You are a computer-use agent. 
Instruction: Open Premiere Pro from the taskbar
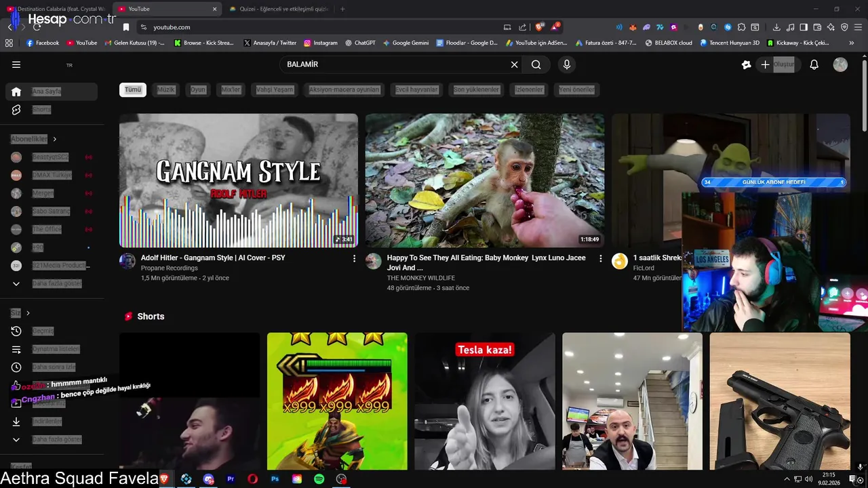[x=231, y=479]
